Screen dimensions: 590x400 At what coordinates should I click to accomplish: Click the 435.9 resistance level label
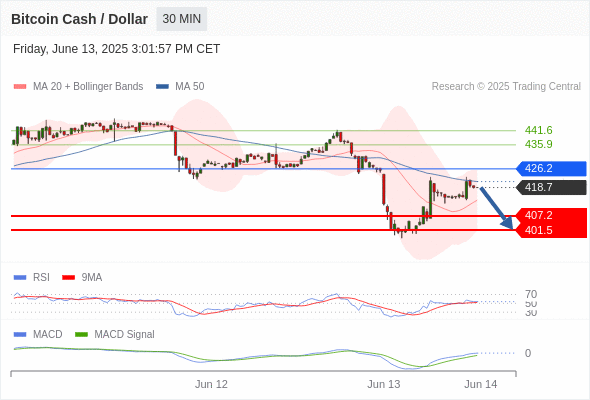tap(538, 144)
